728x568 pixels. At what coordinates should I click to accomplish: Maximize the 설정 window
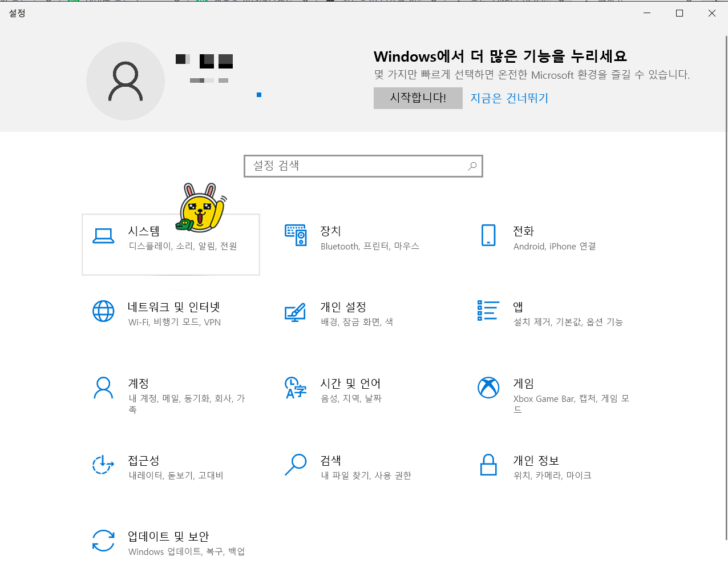(680, 13)
